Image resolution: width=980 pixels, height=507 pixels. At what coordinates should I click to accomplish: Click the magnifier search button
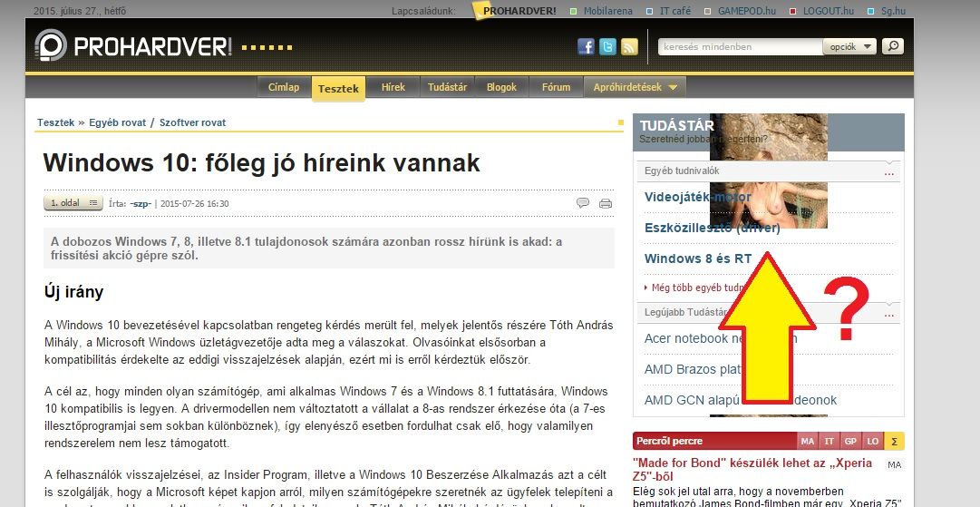tap(892, 46)
